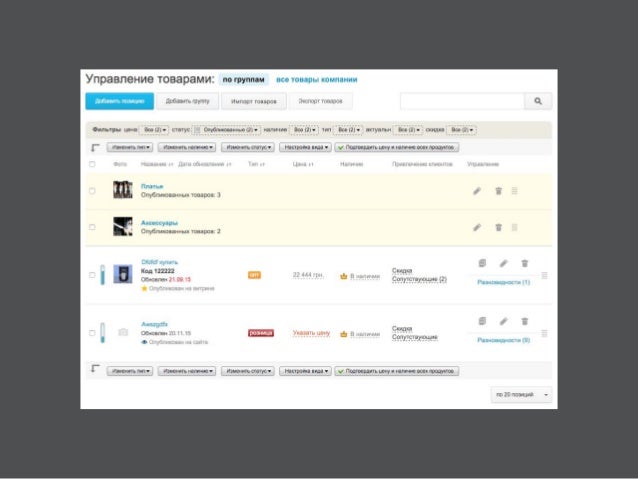Image resolution: width=638 pixels, height=479 pixels.
Task: Edit the product marked розница
Action: point(503,322)
